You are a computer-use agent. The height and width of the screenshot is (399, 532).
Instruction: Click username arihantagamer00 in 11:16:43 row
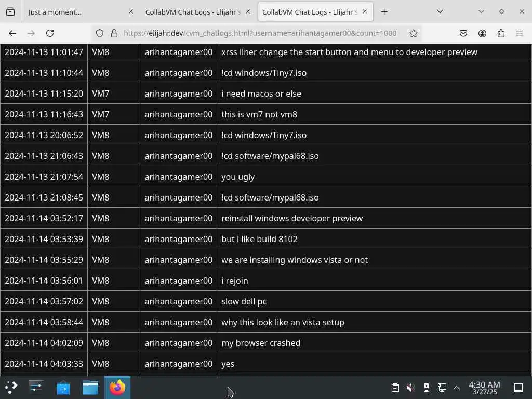179,114
